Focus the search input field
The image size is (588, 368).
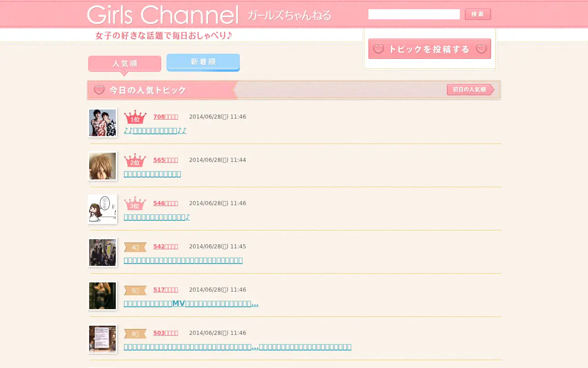414,14
